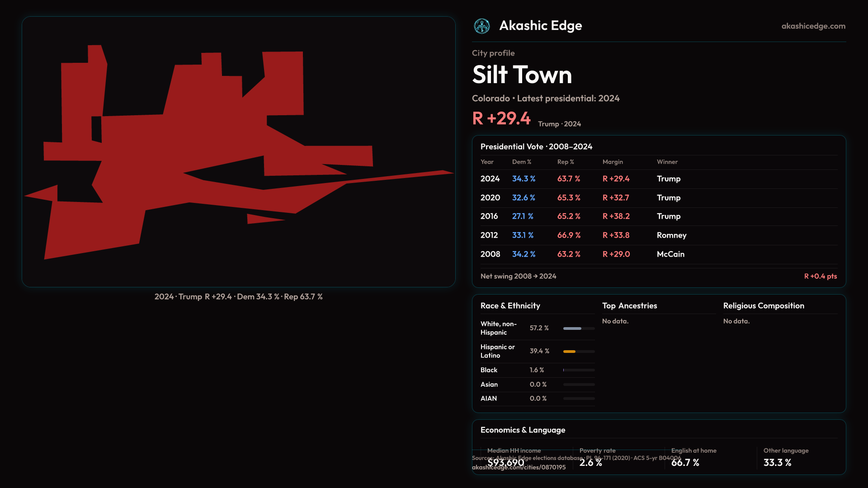868x488 pixels.
Task: Click the Silt Town city title
Action: coord(522,75)
